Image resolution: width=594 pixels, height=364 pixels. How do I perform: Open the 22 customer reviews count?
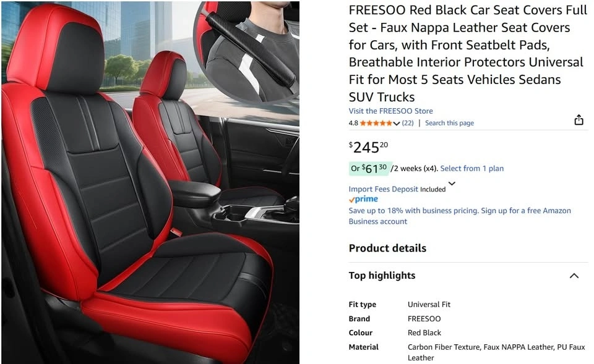click(x=408, y=123)
